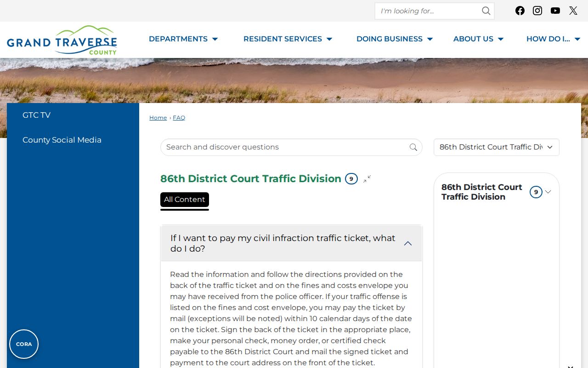
Task: Click the site search magnifier icon
Action: tap(486, 11)
